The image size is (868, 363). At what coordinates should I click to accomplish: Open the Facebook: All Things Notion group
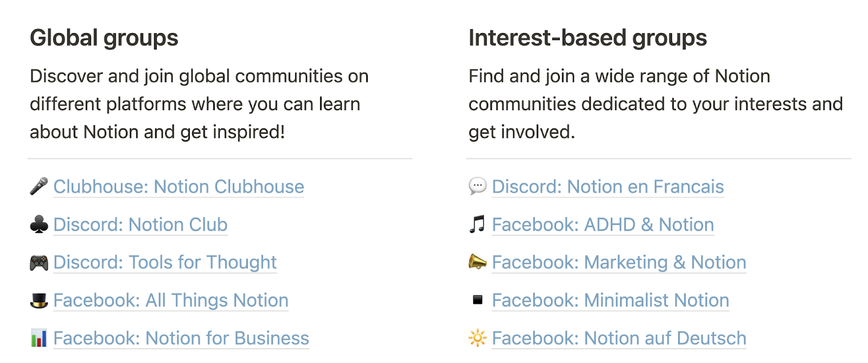170,300
